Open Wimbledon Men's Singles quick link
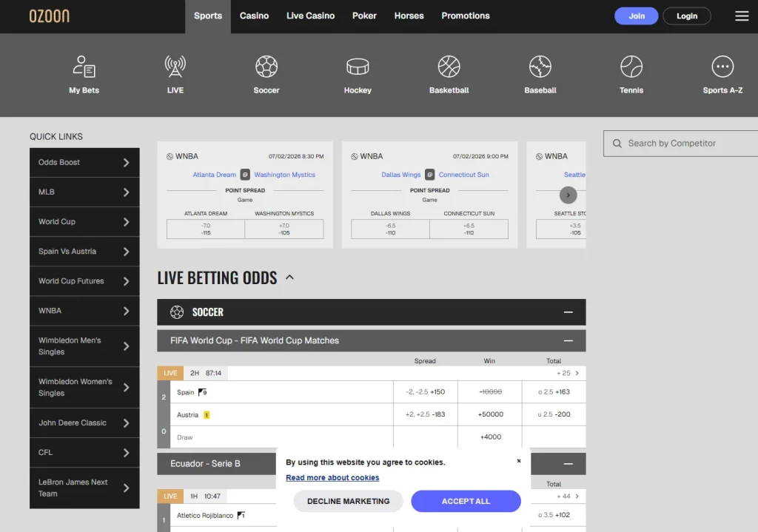 coord(84,346)
